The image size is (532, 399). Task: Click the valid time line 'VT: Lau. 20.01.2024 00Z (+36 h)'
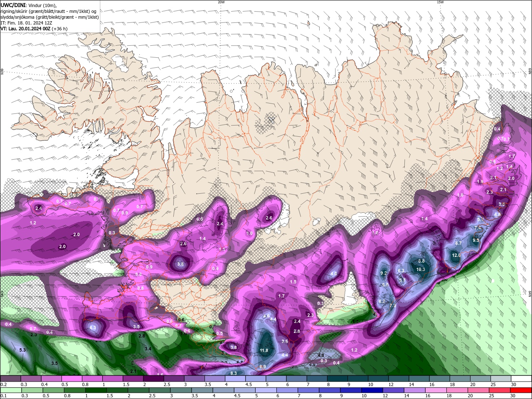tap(34, 29)
